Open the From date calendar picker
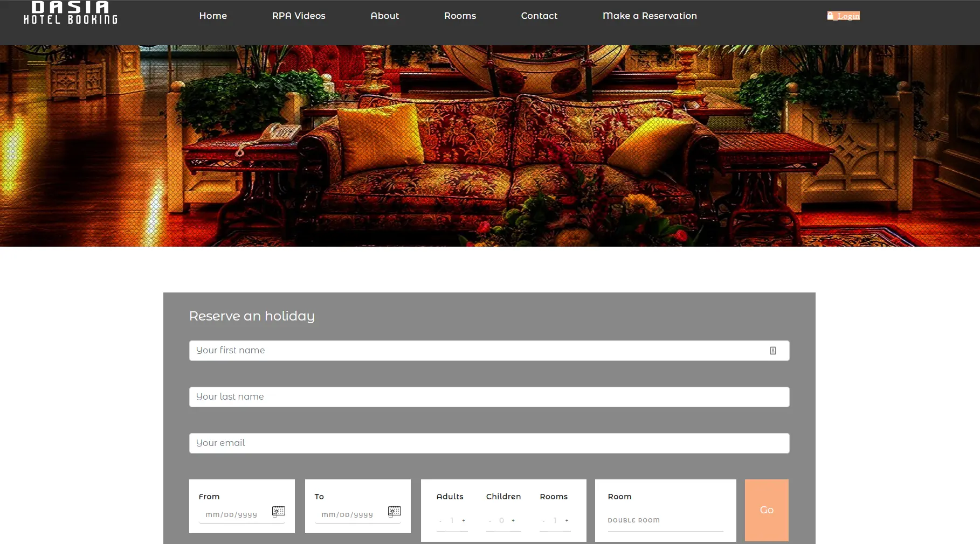 tap(278, 511)
